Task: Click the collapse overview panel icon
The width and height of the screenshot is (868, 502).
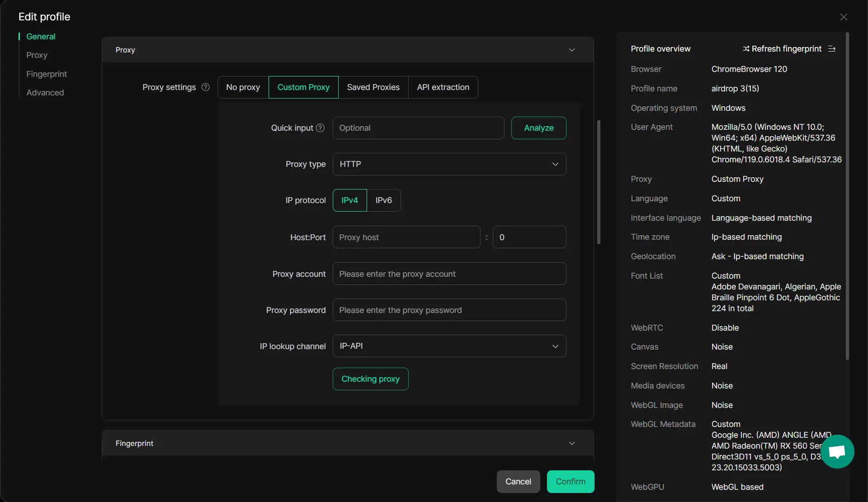Action: pyautogui.click(x=832, y=49)
